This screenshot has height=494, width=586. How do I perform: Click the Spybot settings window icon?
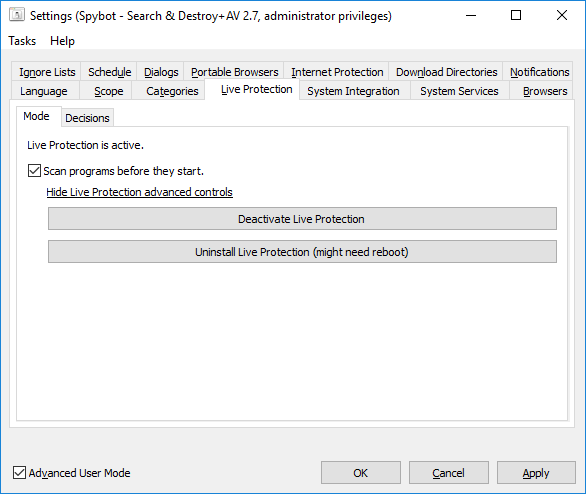[17, 15]
